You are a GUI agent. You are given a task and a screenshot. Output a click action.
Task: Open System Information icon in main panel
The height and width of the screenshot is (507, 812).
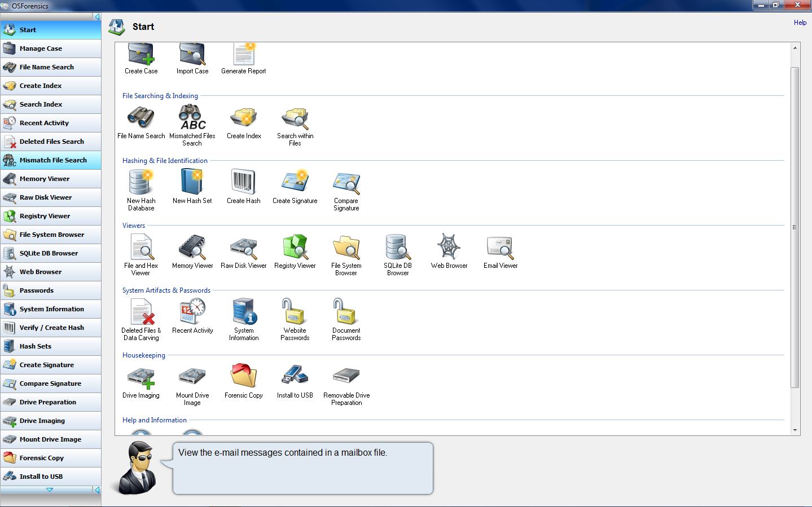tap(244, 311)
